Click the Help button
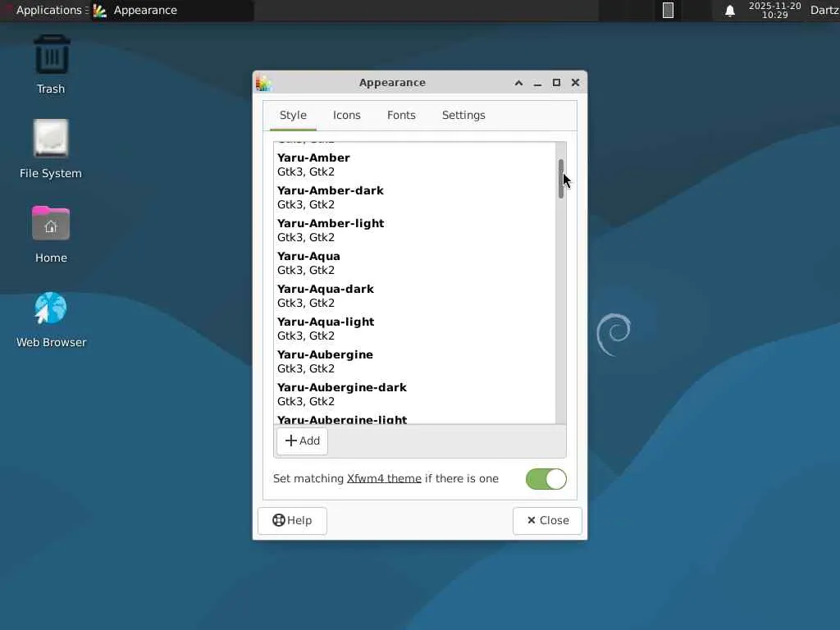The height and width of the screenshot is (630, 840). 293,521
